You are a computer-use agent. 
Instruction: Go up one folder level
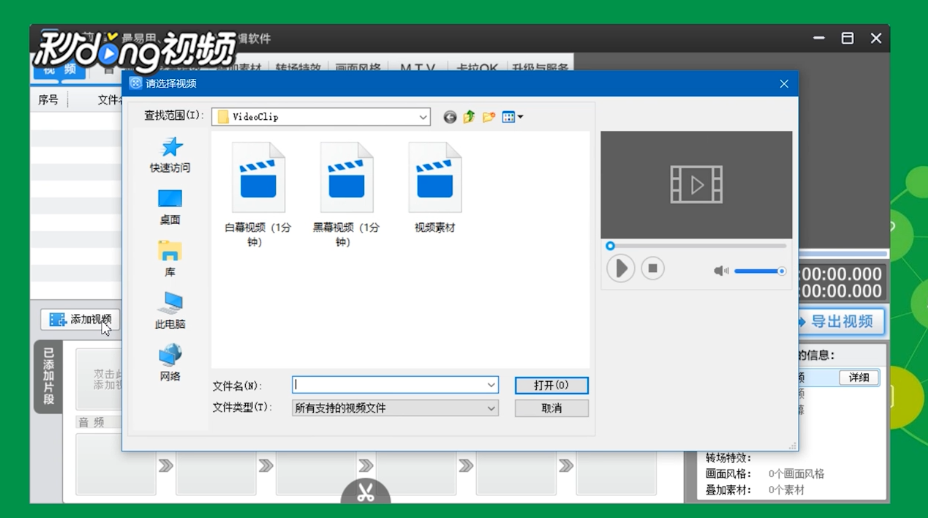(x=469, y=117)
